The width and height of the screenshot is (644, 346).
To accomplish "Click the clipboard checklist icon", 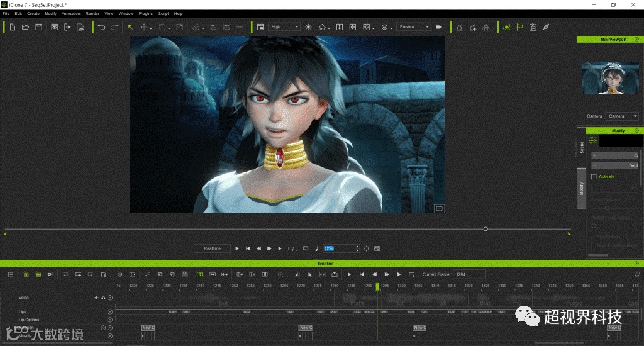I will point(533,27).
